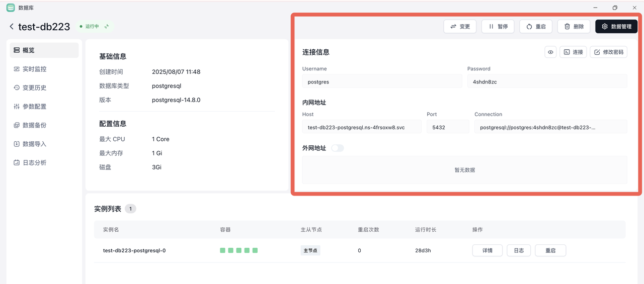
Task: Click the Host field value
Action: (362, 127)
